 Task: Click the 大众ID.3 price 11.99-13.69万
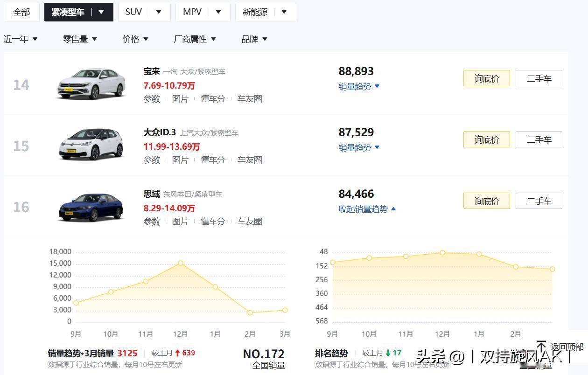172,146
